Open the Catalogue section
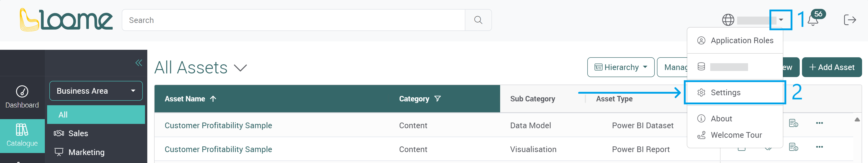This screenshot has width=868, height=163. click(x=22, y=135)
